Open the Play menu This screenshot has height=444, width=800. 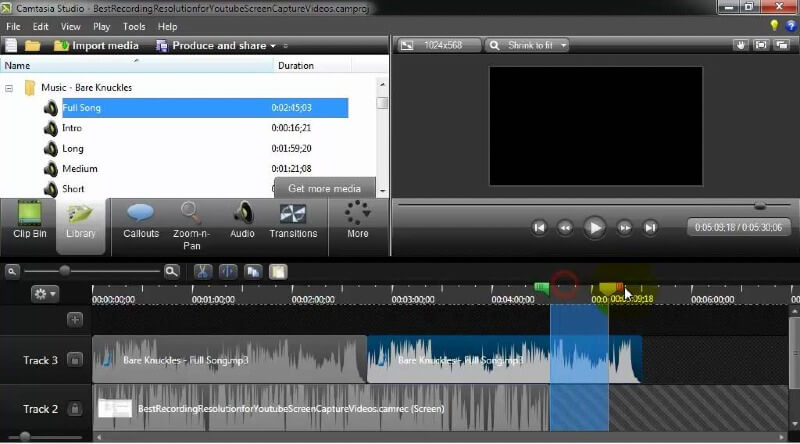(x=101, y=27)
